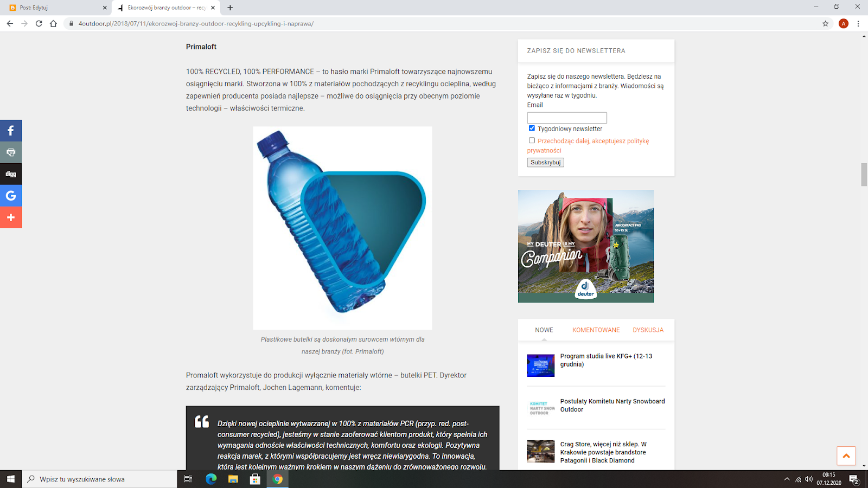Click the browser forward arrow
This screenshot has height=488, width=868.
(x=24, y=23)
